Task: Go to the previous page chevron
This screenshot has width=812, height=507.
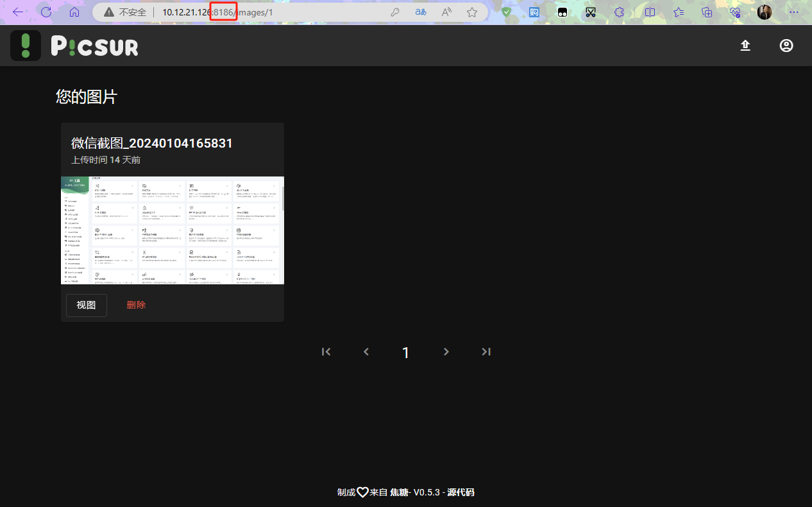Action: tap(366, 352)
